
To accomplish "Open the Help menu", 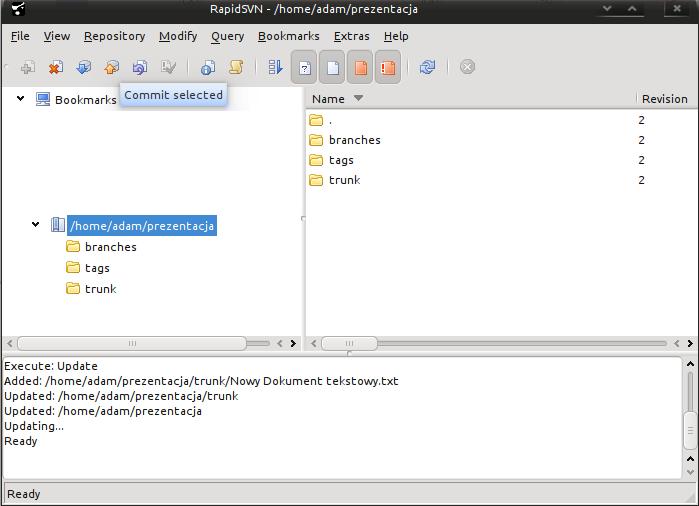I will pos(396,36).
